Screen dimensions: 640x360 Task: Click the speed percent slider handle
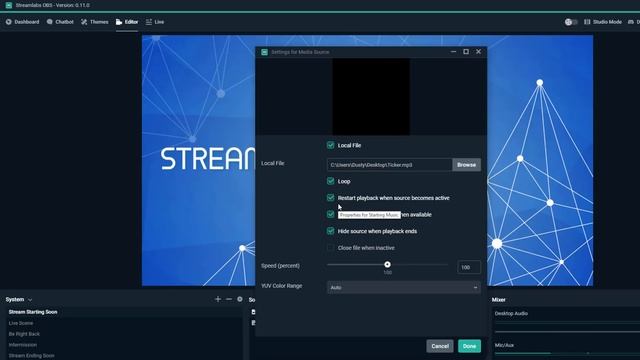point(387,264)
